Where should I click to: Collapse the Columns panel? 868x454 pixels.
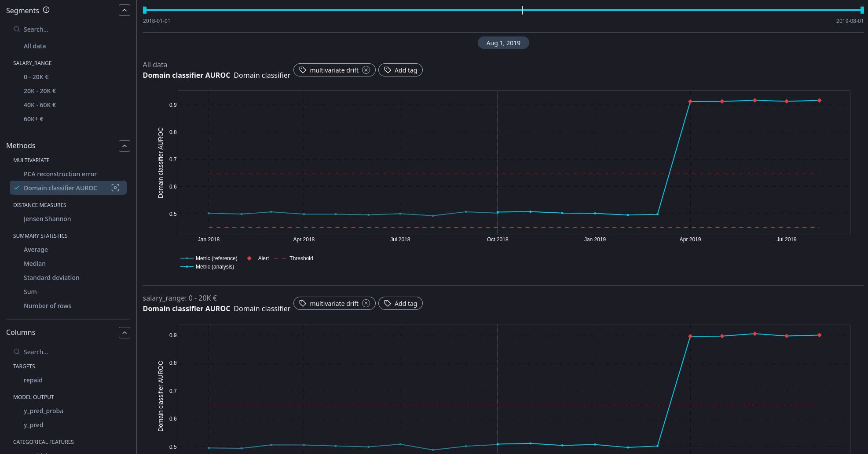click(x=125, y=333)
